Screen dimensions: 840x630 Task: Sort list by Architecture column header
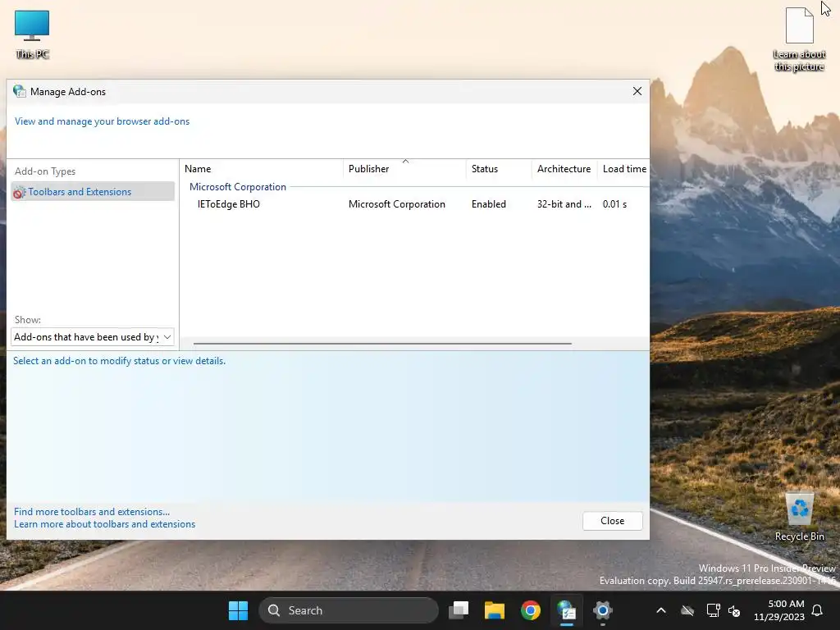tap(564, 169)
